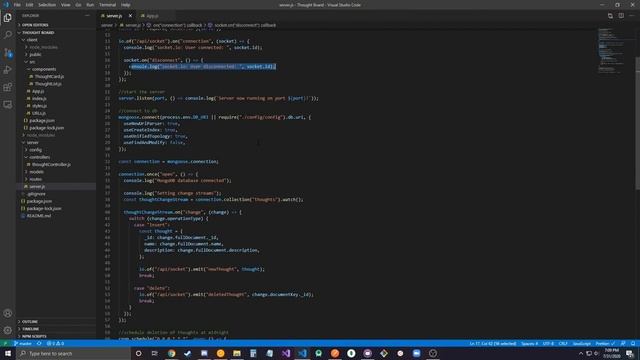
Task: Open the Run and Debug view
Action: click(x=7, y=70)
